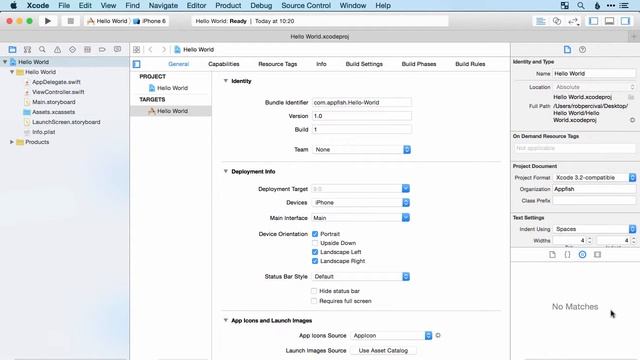
Task: Expand the Products folder
Action: tap(12, 142)
